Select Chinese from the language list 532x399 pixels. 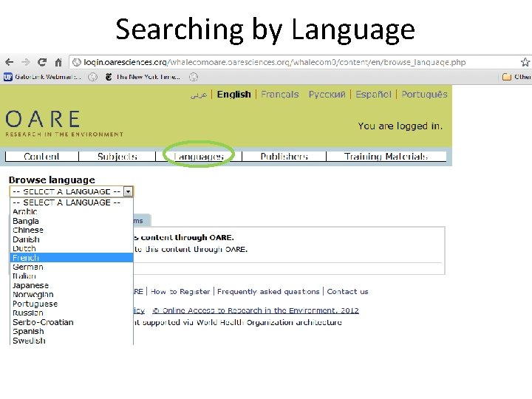[x=72, y=230]
